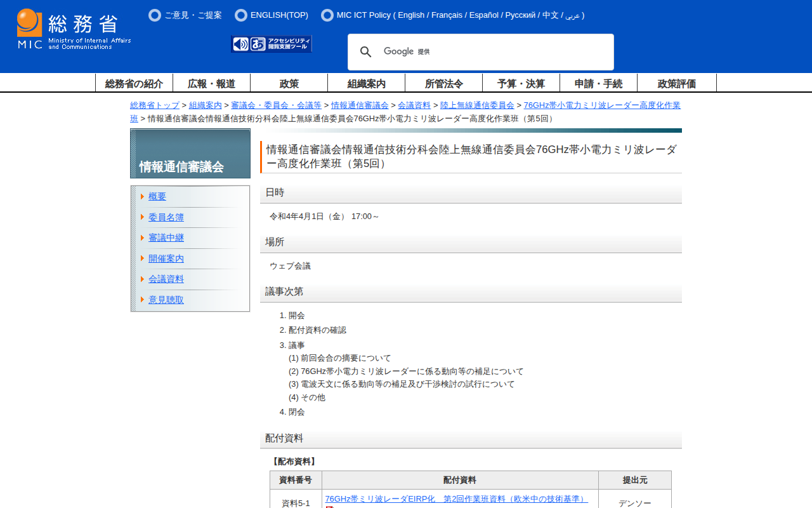Screen dimensions: 812x508
Task: Click 令和4年4月1日（金） 17:00～ text
Action: pos(324,217)
